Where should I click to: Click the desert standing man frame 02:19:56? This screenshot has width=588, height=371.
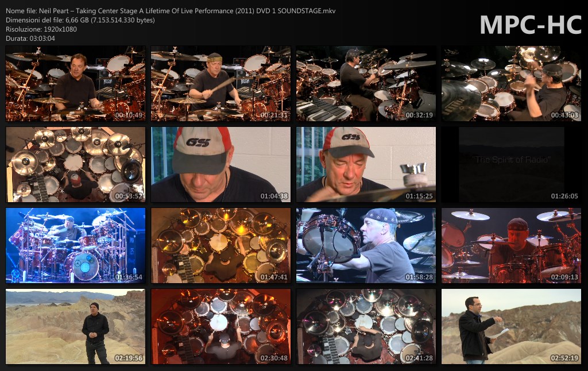pos(75,327)
